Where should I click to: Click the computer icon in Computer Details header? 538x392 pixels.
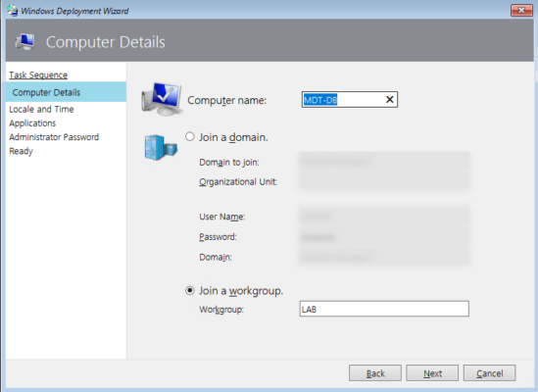coord(24,41)
